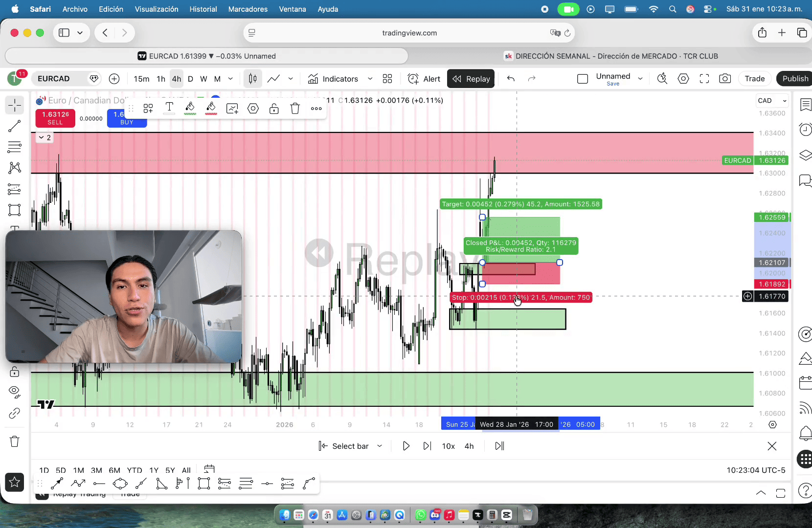Switch to DIRECCIÓN SEMANAL browser tab

point(611,56)
